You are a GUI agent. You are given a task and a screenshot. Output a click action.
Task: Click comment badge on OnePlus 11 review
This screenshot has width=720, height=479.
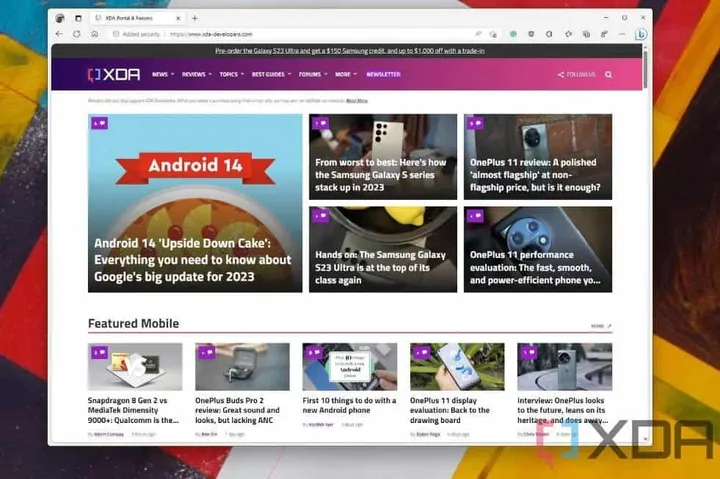[x=475, y=123]
